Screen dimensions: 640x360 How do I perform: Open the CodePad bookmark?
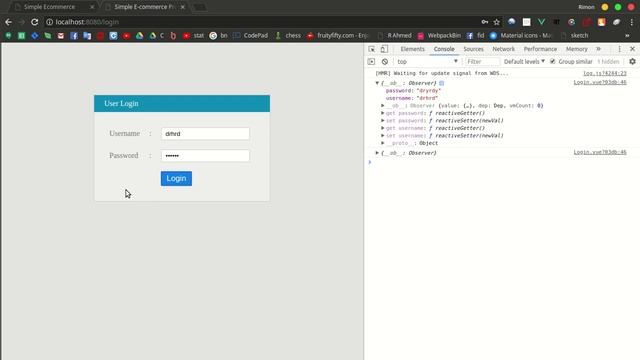(x=251, y=36)
